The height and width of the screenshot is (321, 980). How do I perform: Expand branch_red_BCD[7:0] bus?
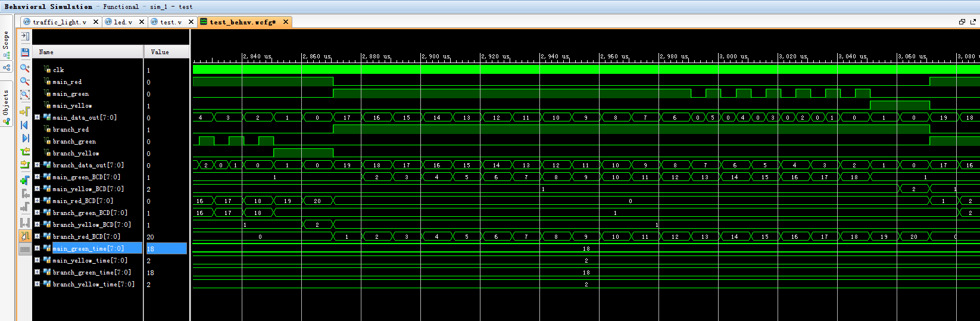click(x=37, y=236)
